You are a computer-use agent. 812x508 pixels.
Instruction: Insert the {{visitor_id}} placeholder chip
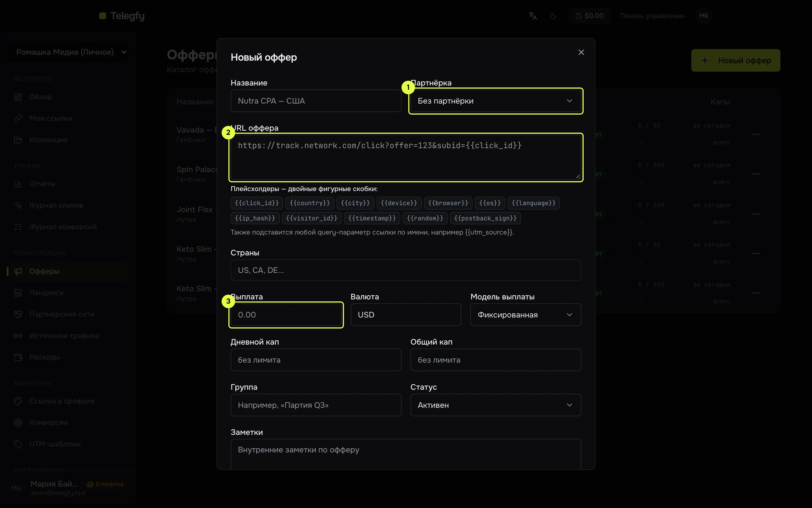click(x=312, y=218)
